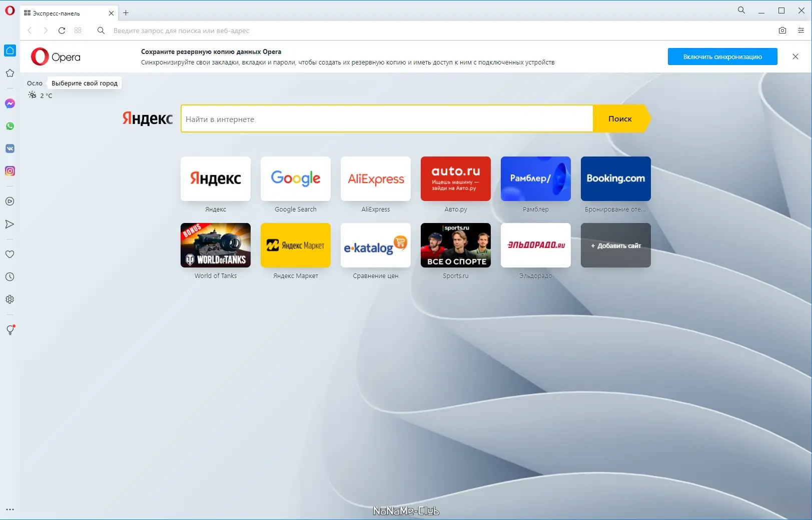Focus the Яндекс search field
The height and width of the screenshot is (520, 812).
point(387,119)
